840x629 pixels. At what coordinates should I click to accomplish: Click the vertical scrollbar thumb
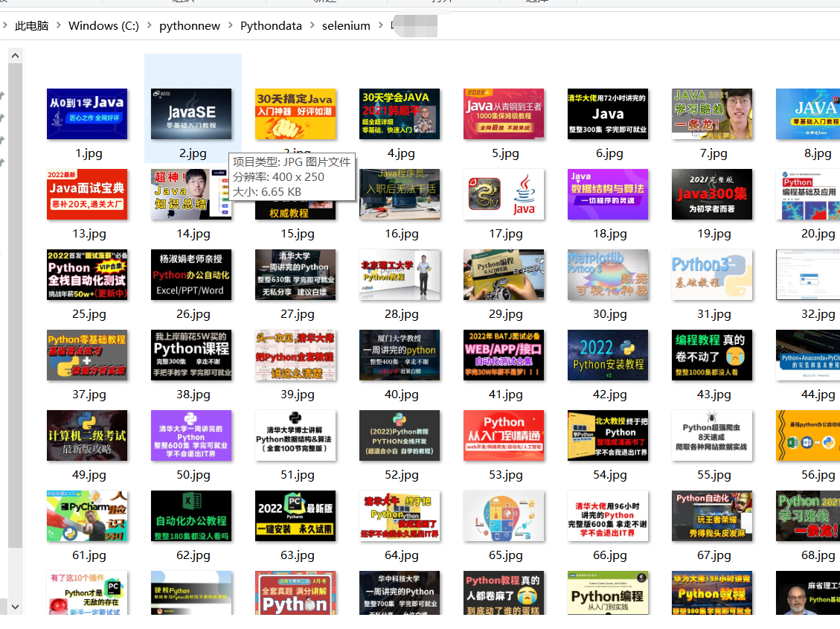pyautogui.click(x=15, y=305)
